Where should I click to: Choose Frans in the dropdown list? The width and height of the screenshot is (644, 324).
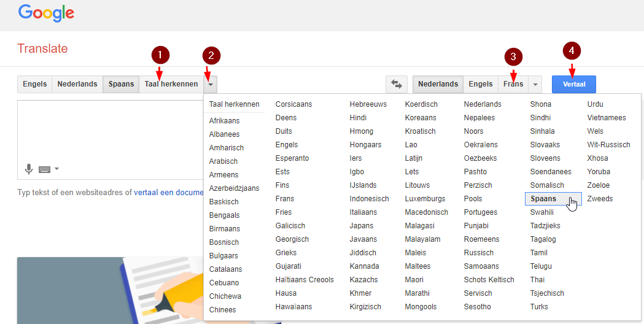coord(285,199)
